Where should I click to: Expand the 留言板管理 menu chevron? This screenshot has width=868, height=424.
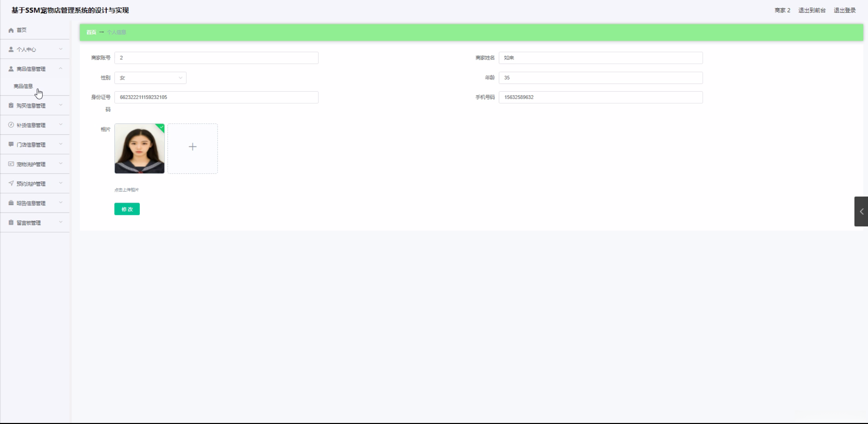click(x=61, y=222)
